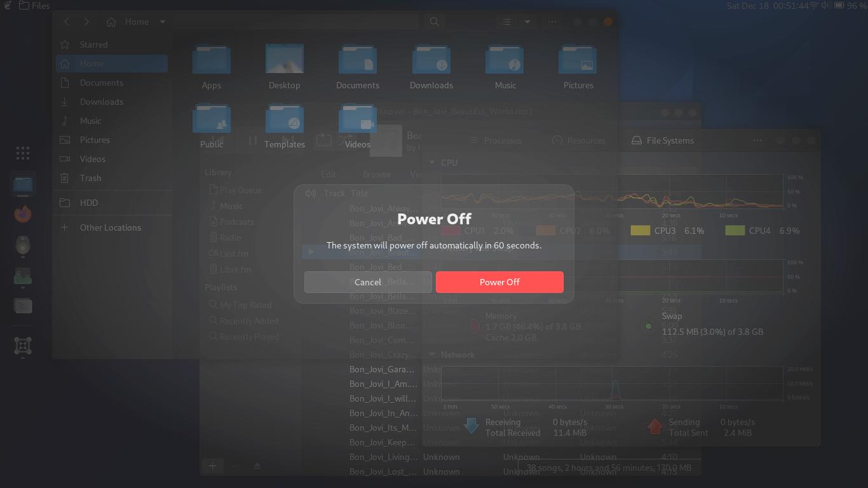This screenshot has height=488, width=868.
Task: Open view options dropdown in Files header
Action: click(527, 22)
